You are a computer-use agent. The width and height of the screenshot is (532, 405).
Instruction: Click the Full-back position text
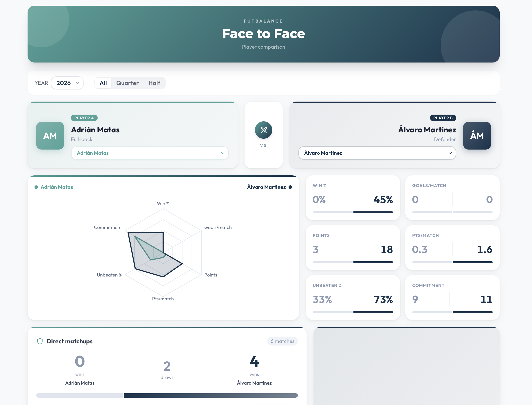(x=82, y=139)
